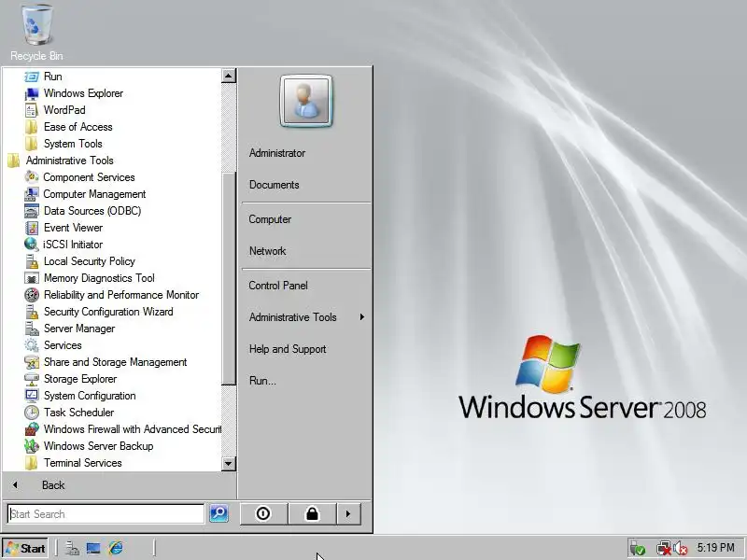
Task: Click the user account picture
Action: tap(306, 101)
